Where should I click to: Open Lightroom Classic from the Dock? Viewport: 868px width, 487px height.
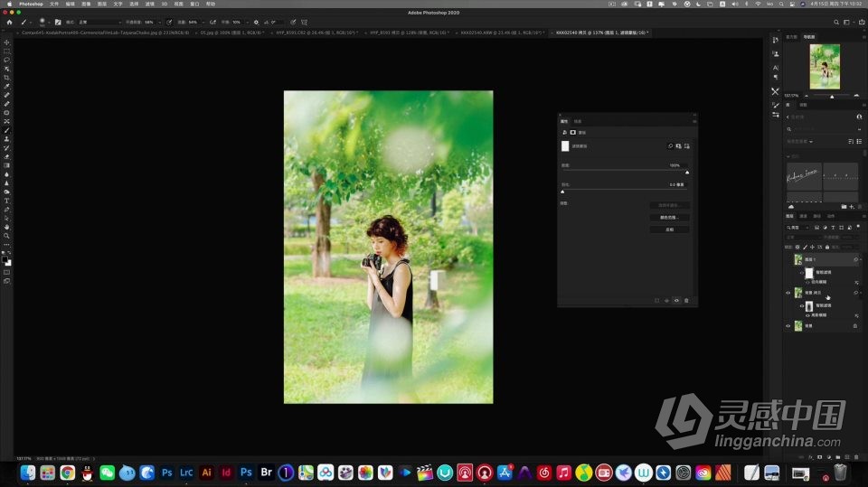click(x=186, y=473)
